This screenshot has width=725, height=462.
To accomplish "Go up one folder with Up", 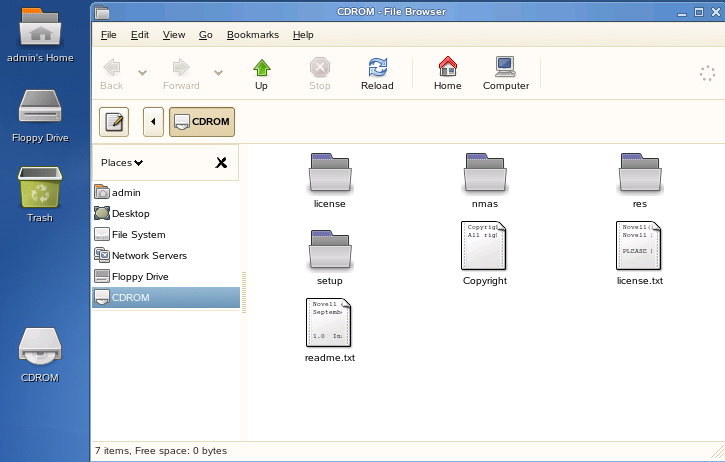I will point(261,74).
